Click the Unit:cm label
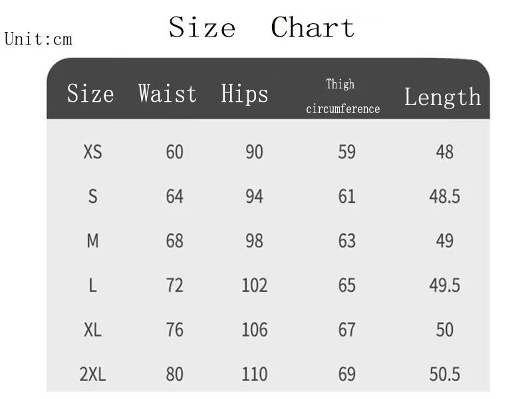The width and height of the screenshot is (532, 399). coord(39,39)
